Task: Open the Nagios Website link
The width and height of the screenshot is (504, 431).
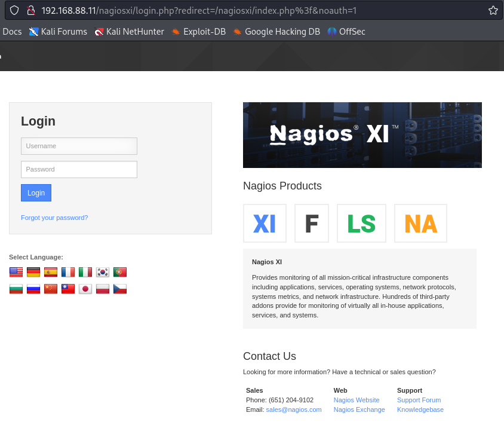Action: pos(357,400)
